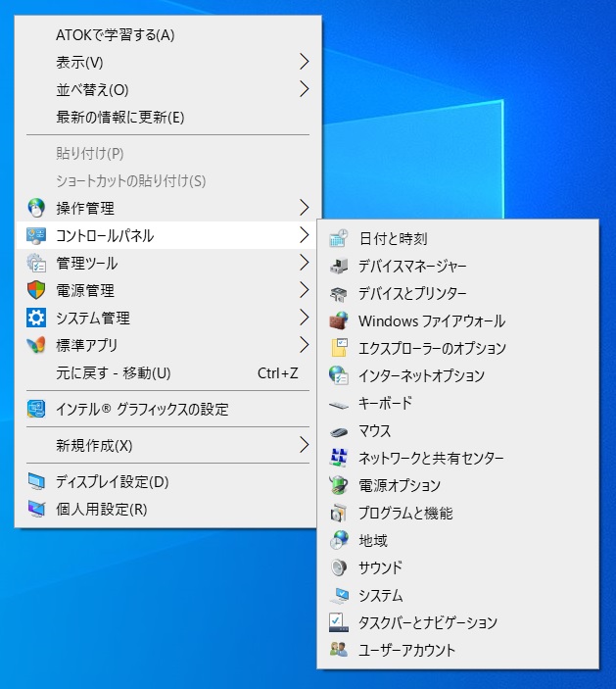616x689 pixels.
Task: Expand the 標準アプリ submenu arrow
Action: pyautogui.click(x=305, y=345)
